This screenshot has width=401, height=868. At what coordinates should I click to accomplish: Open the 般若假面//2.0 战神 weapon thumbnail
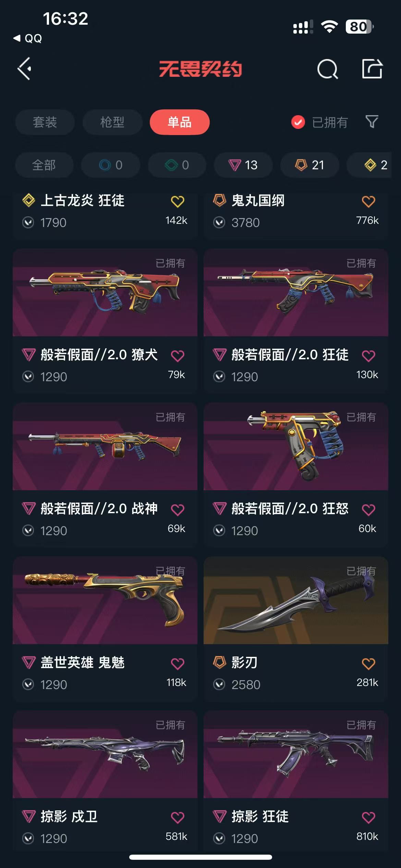105,446
